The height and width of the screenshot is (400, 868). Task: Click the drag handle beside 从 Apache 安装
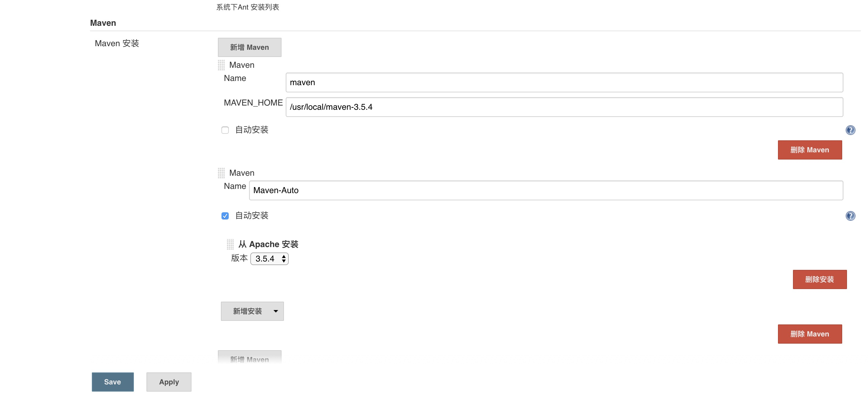click(230, 244)
